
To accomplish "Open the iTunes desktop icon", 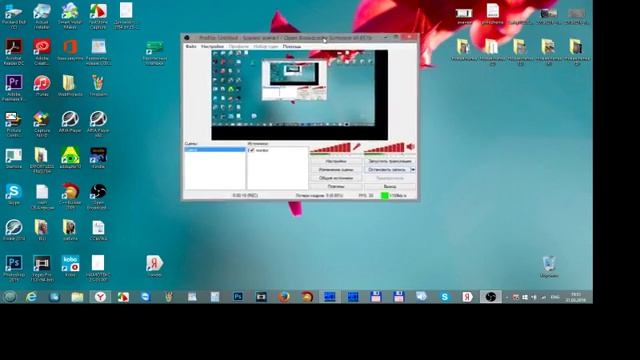I will click(42, 85).
